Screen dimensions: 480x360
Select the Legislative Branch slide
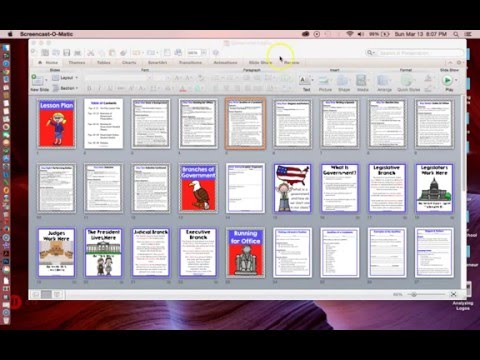point(387,188)
